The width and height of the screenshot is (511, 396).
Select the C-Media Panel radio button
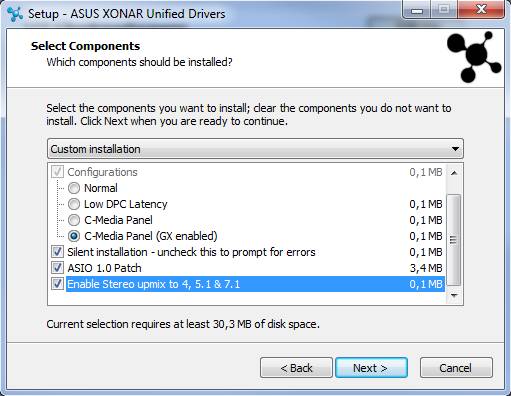[x=74, y=220]
